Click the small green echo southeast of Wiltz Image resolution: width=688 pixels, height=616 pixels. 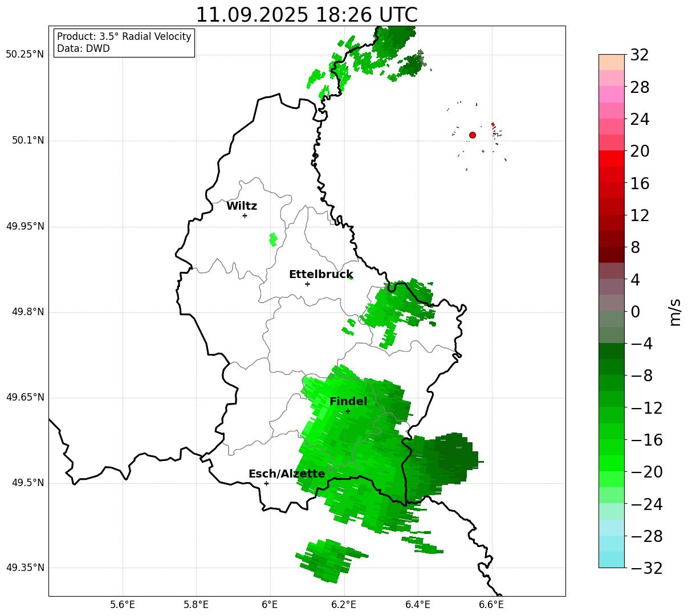click(x=273, y=239)
